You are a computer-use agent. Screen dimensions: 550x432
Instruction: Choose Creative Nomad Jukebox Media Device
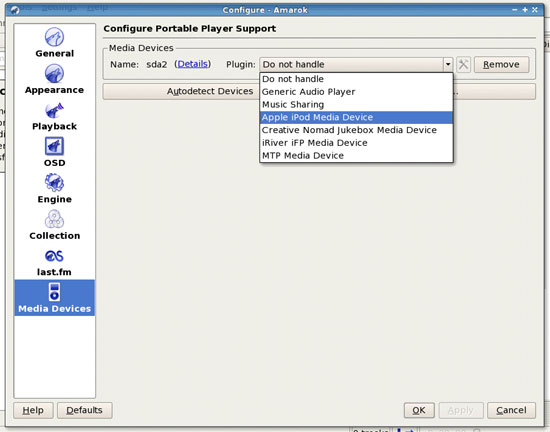pos(356,130)
